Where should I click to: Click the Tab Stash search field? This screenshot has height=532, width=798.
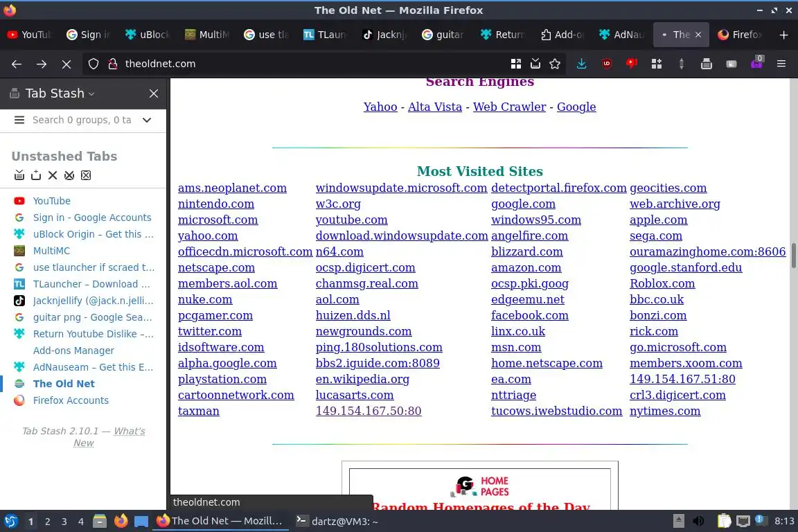coord(82,120)
